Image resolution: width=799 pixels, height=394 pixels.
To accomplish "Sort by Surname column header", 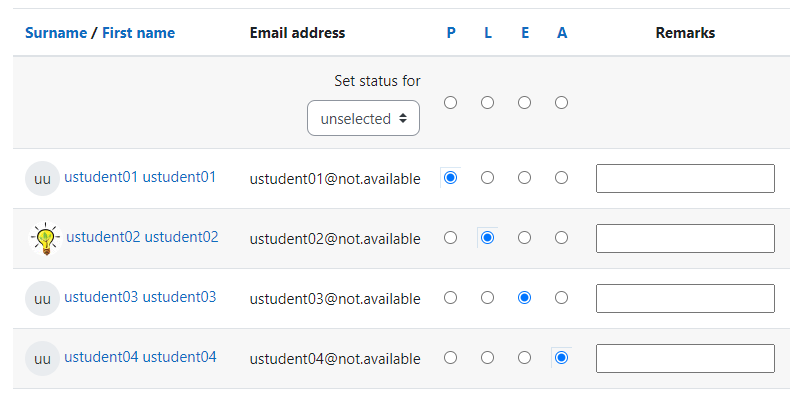I will coord(56,33).
